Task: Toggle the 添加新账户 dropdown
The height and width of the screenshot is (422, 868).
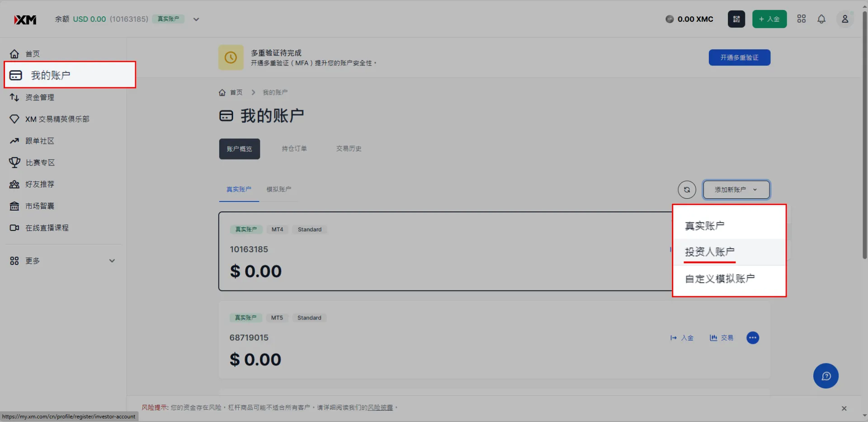Action: [736, 190]
